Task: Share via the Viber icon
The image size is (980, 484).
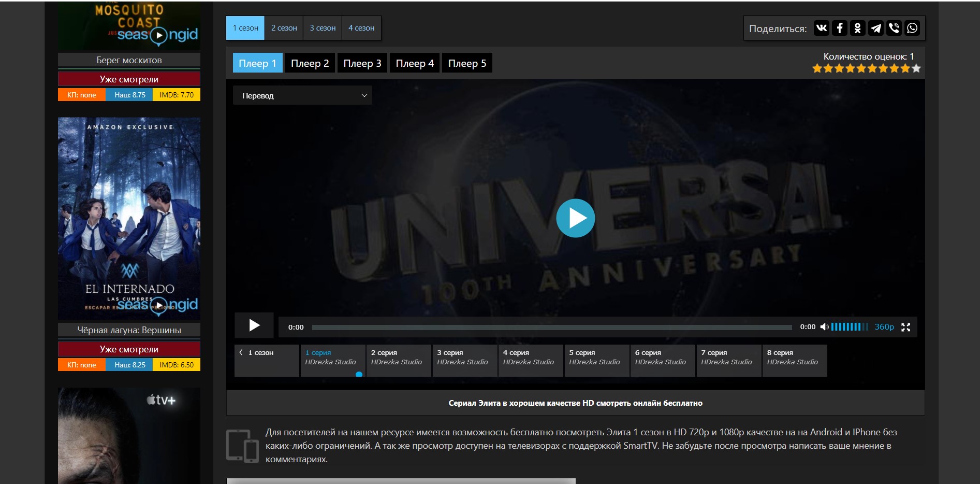Action: tap(894, 28)
